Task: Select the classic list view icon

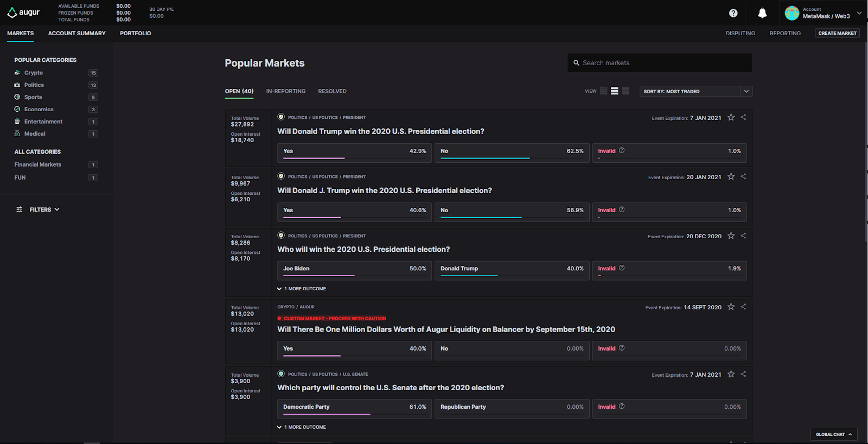Action: pos(615,91)
